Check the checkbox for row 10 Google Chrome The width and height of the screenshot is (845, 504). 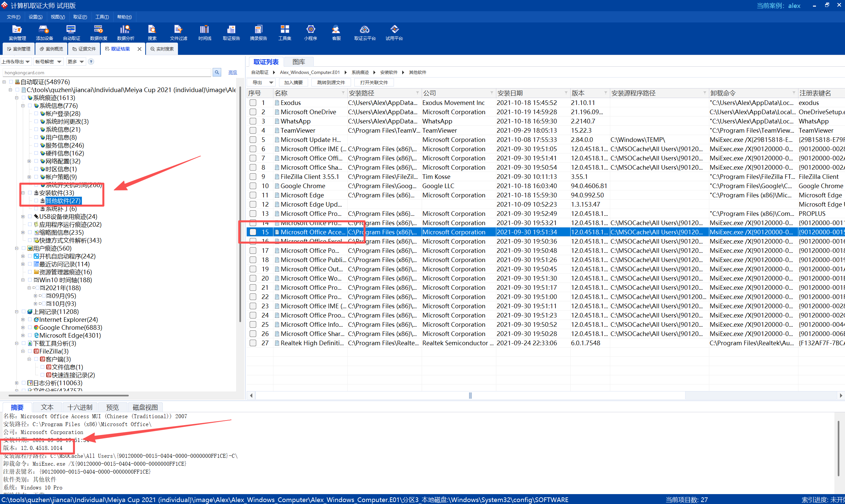pos(253,186)
